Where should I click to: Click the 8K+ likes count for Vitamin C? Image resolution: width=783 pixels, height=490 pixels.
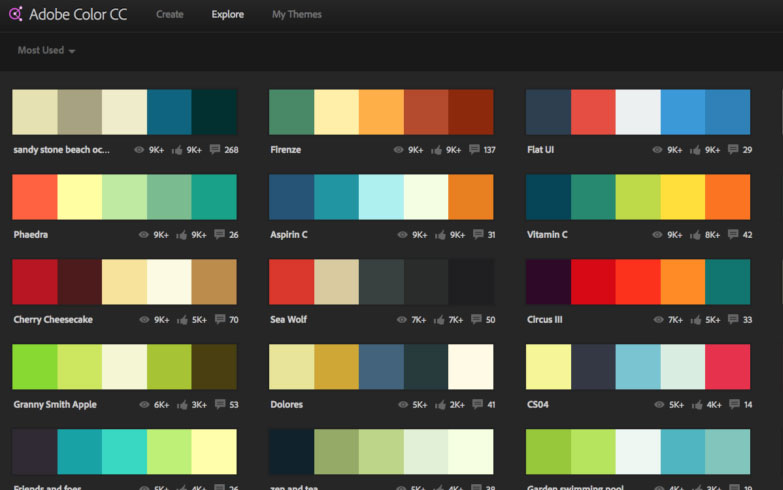[713, 235]
